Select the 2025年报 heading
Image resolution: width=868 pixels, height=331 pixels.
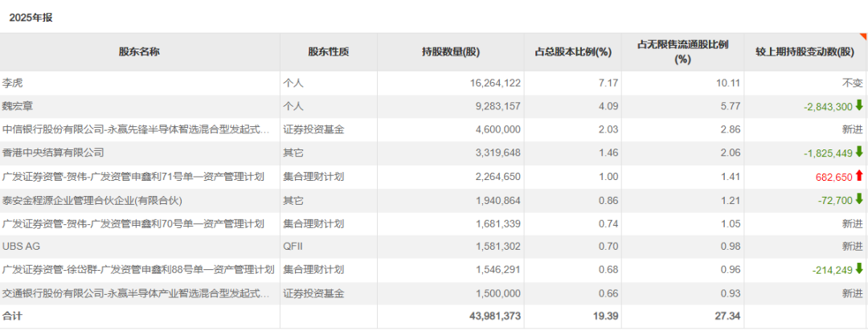click(x=31, y=18)
